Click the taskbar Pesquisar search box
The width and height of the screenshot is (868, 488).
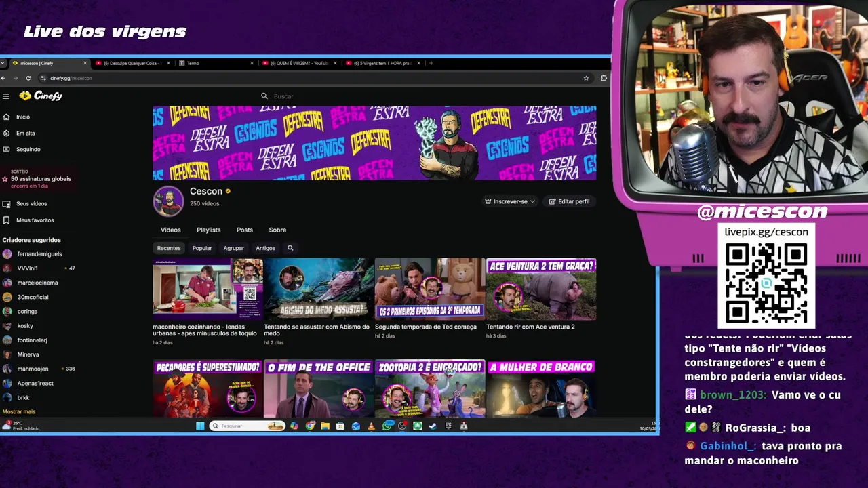tap(247, 426)
